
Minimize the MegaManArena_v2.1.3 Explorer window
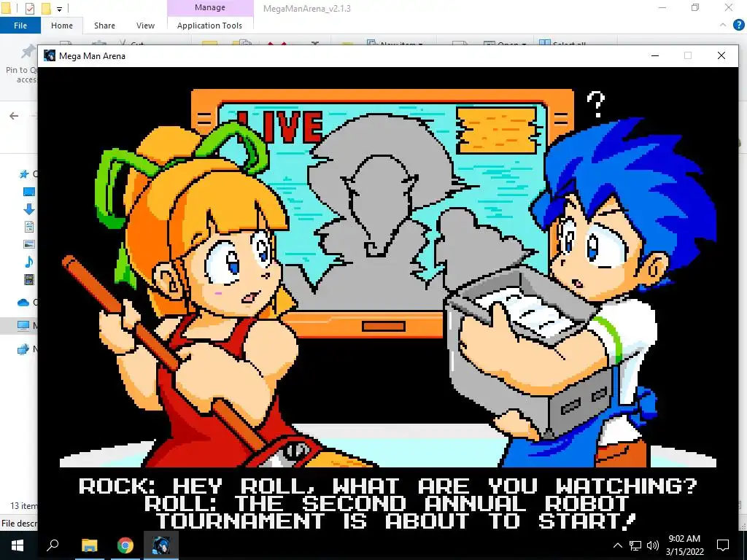(x=662, y=7)
